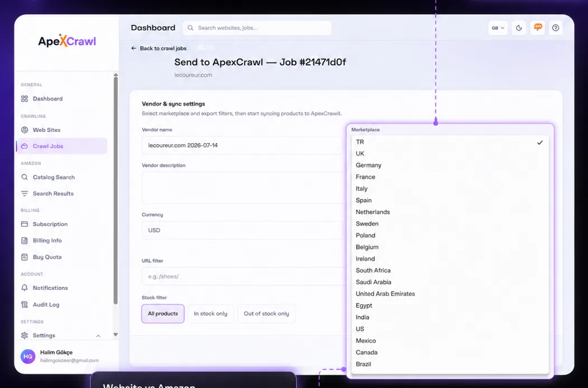Click the Buy Quota icon
Viewport: 588px width, 388px height.
(25, 257)
